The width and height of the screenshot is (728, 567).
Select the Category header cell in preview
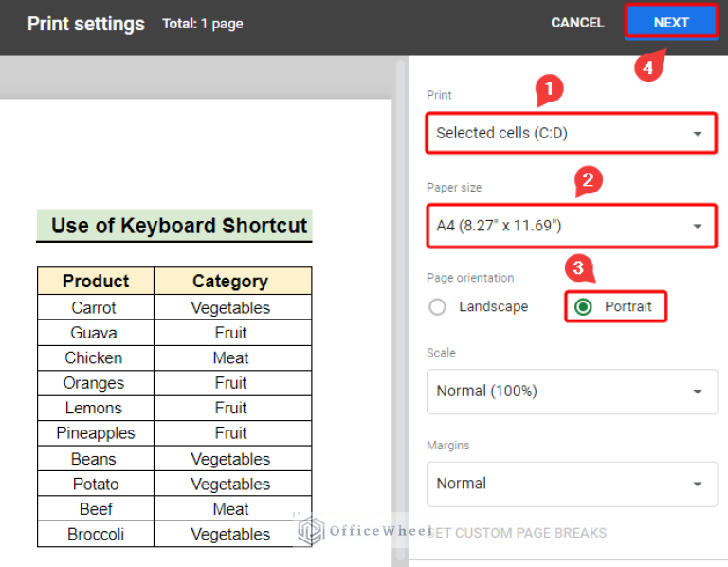(230, 281)
